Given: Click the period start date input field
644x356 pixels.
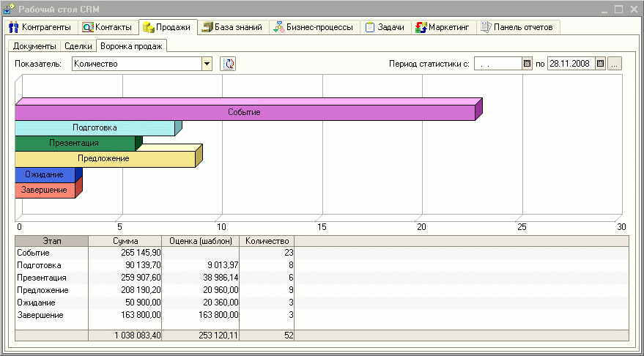Looking at the screenshot, I should pyautogui.click(x=497, y=64).
